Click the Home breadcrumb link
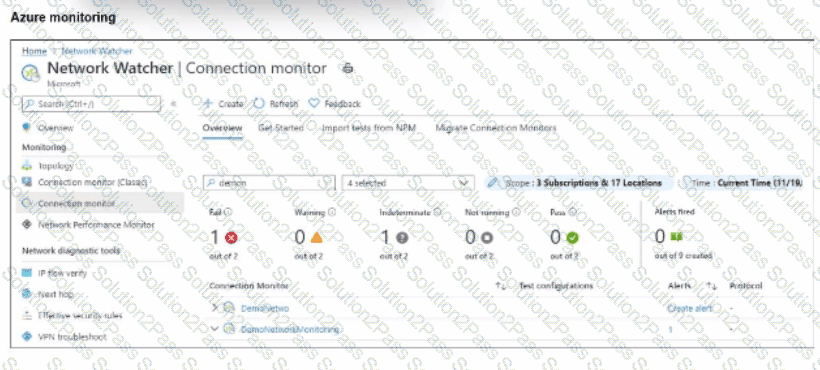The width and height of the screenshot is (820, 370). (34, 51)
